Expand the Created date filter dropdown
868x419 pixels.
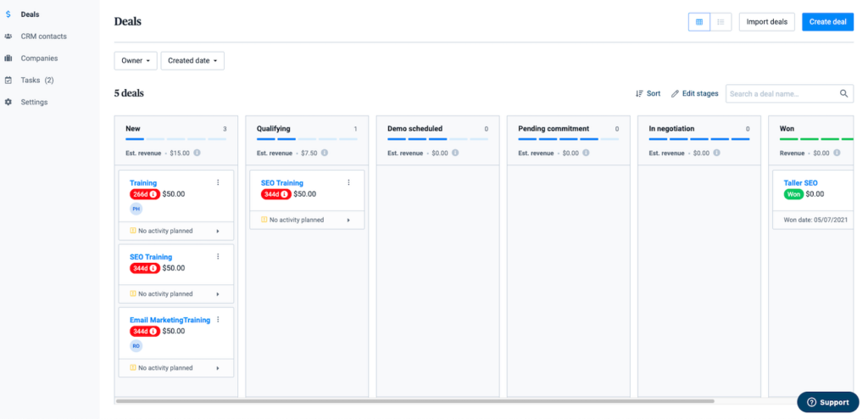click(x=192, y=61)
